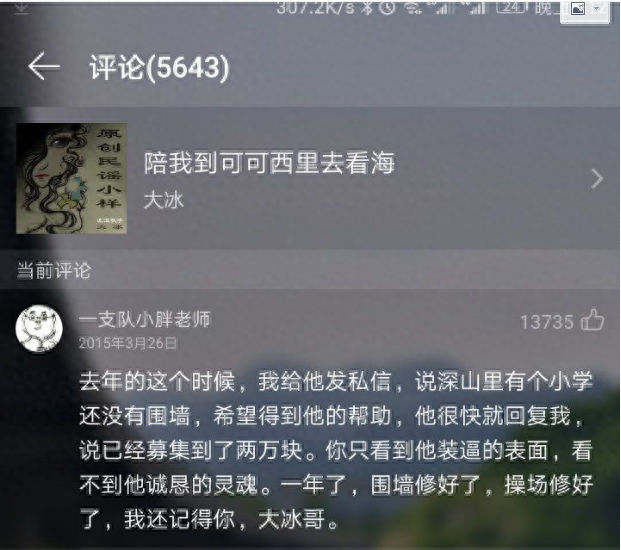The image size is (621, 550).
Task: Go back using the left arrow
Action: [44, 67]
